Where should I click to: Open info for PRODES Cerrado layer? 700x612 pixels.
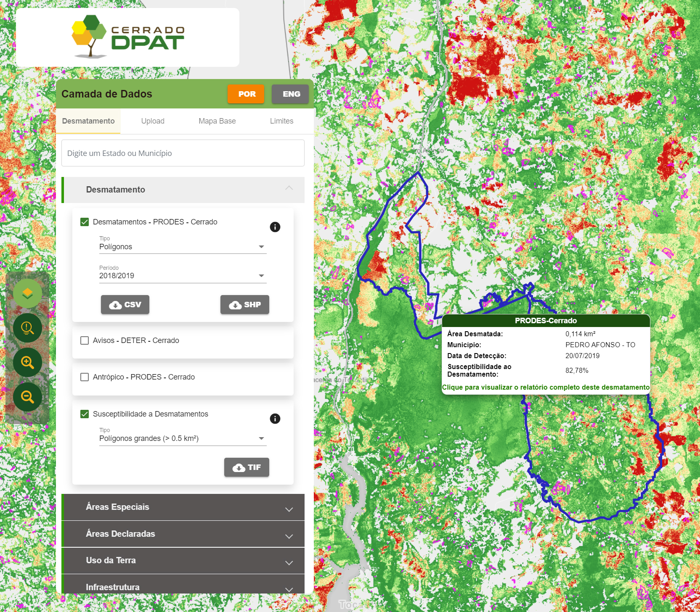pos(275,227)
